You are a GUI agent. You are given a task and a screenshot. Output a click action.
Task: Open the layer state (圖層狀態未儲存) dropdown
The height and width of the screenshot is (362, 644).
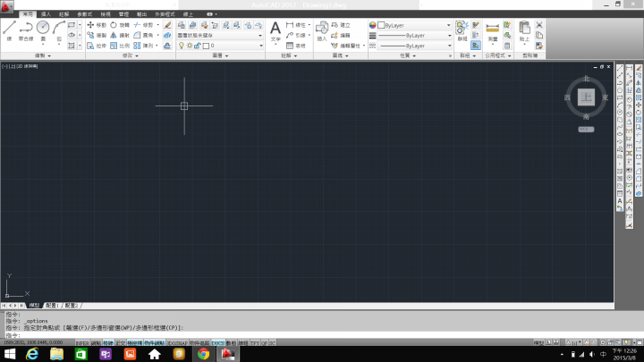pyautogui.click(x=220, y=35)
